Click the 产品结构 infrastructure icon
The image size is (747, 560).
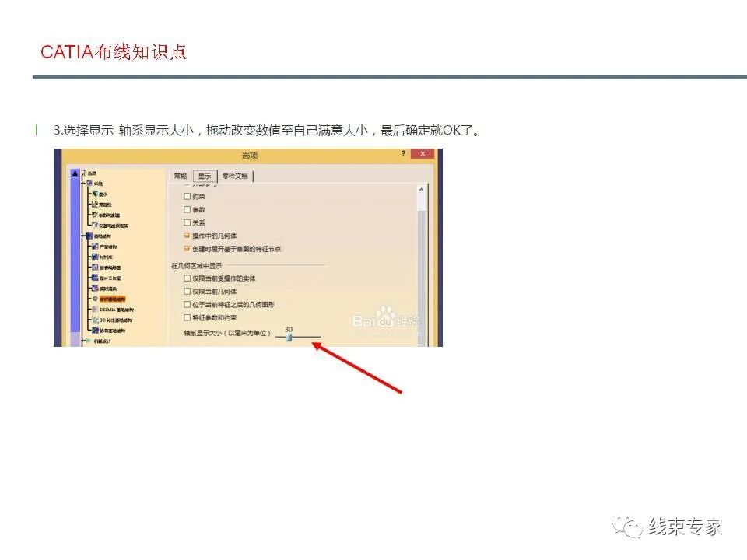pyautogui.click(x=94, y=247)
